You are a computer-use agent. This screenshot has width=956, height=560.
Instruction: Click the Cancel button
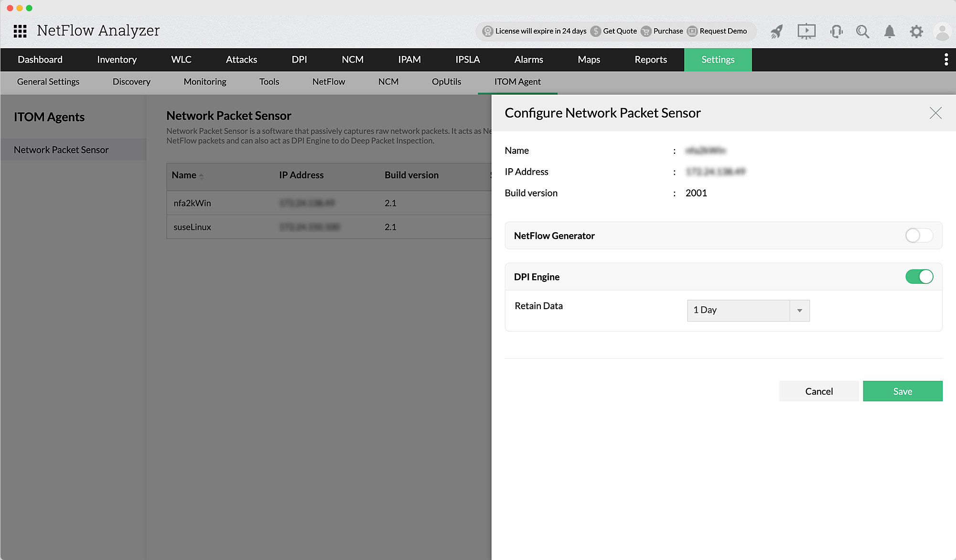pyautogui.click(x=818, y=391)
